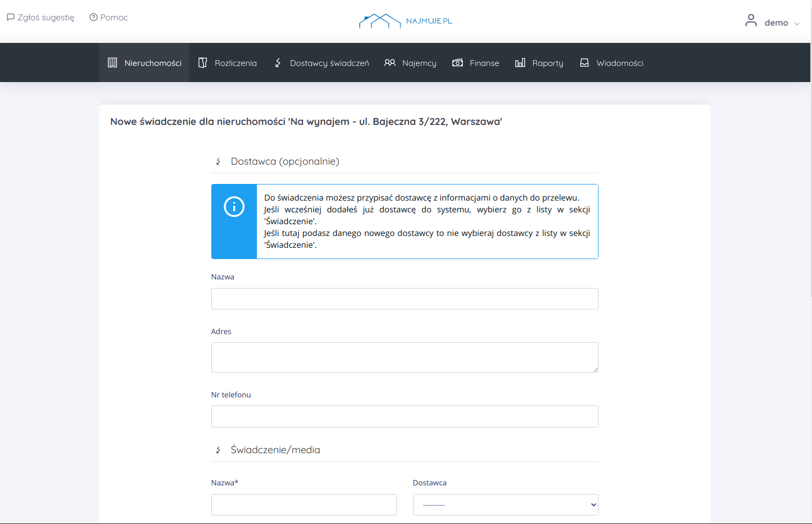Click the icon beside Świadczenie/media heading
The width and height of the screenshot is (812, 524).
[218, 450]
